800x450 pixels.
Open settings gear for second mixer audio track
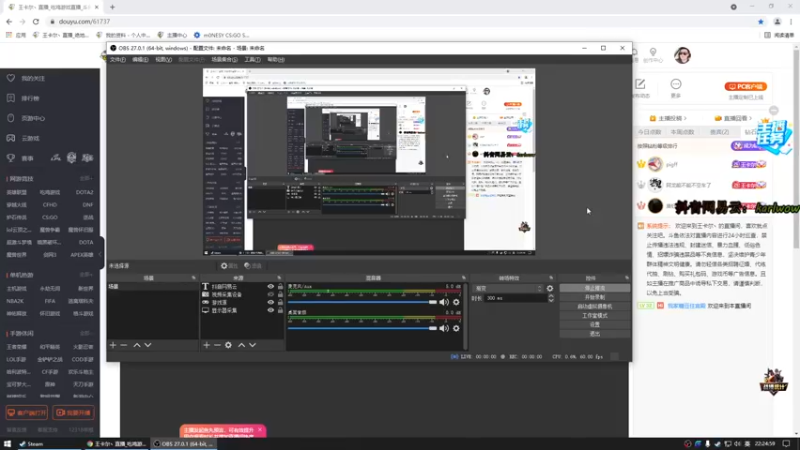point(456,328)
